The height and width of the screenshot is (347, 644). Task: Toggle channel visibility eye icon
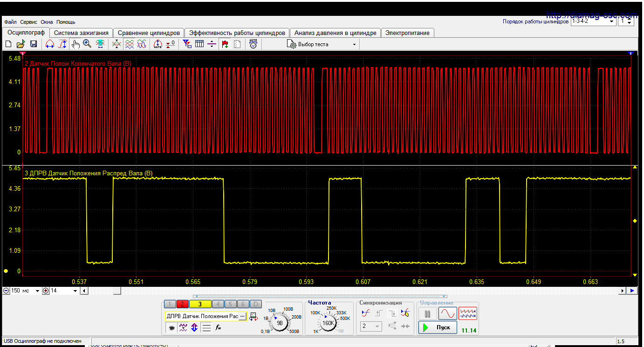[x=172, y=328]
